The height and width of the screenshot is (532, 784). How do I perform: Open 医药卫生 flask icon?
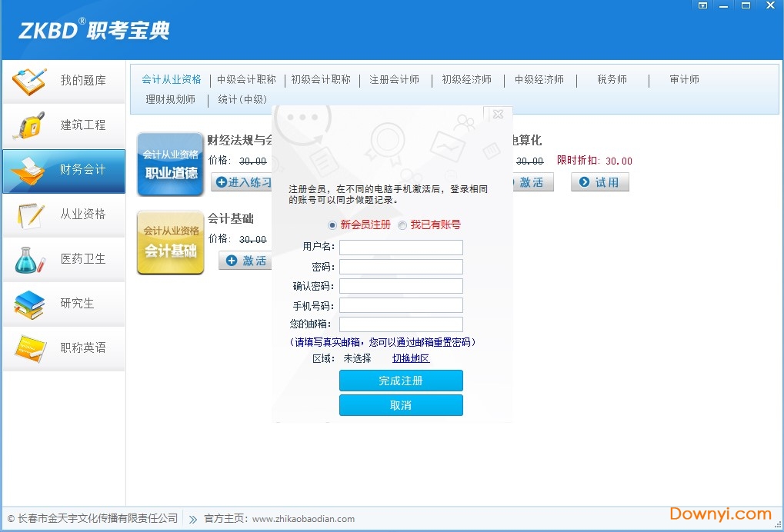coord(30,260)
